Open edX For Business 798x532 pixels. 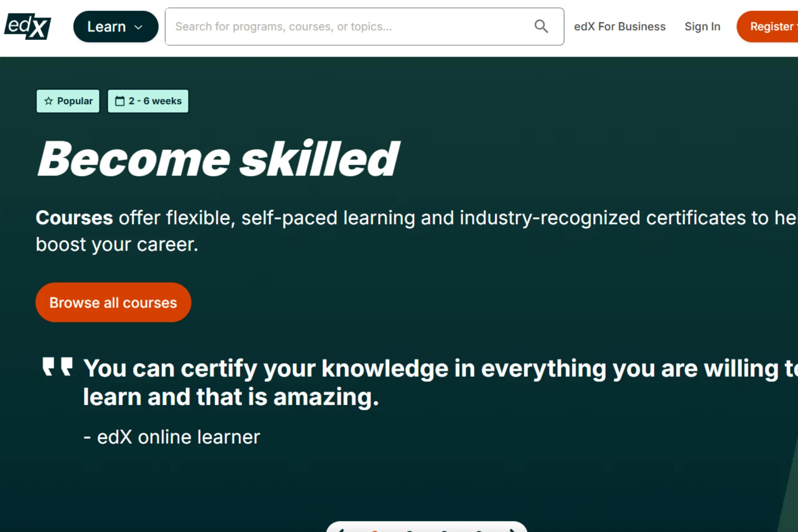[x=619, y=26]
